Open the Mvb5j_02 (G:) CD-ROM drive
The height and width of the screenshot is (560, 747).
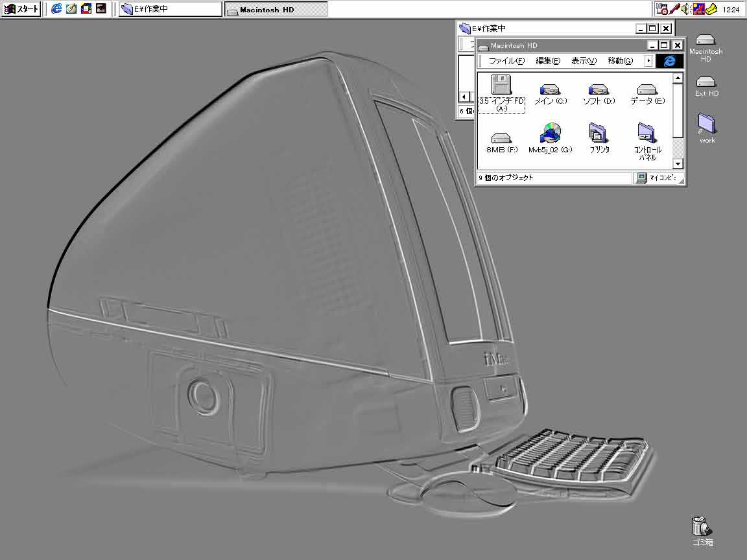(551, 138)
